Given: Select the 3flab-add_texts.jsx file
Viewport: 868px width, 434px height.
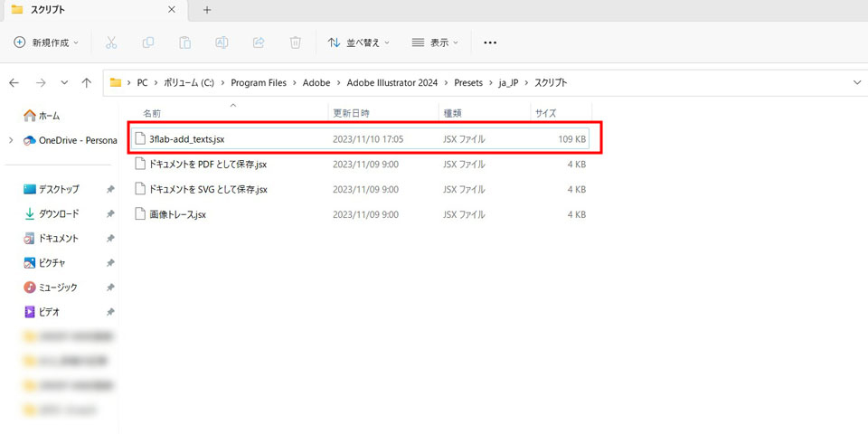Looking at the screenshot, I should point(186,139).
